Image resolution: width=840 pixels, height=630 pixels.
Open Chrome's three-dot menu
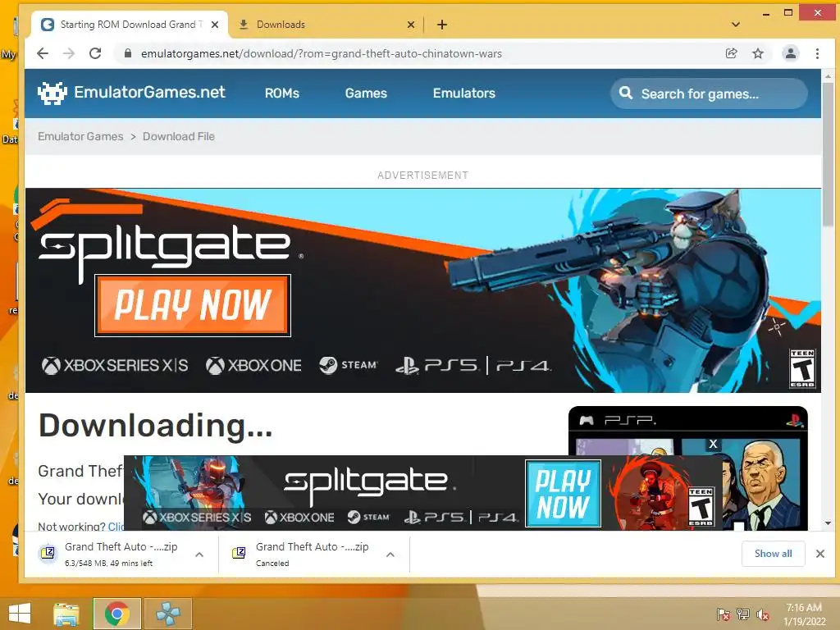[817, 53]
